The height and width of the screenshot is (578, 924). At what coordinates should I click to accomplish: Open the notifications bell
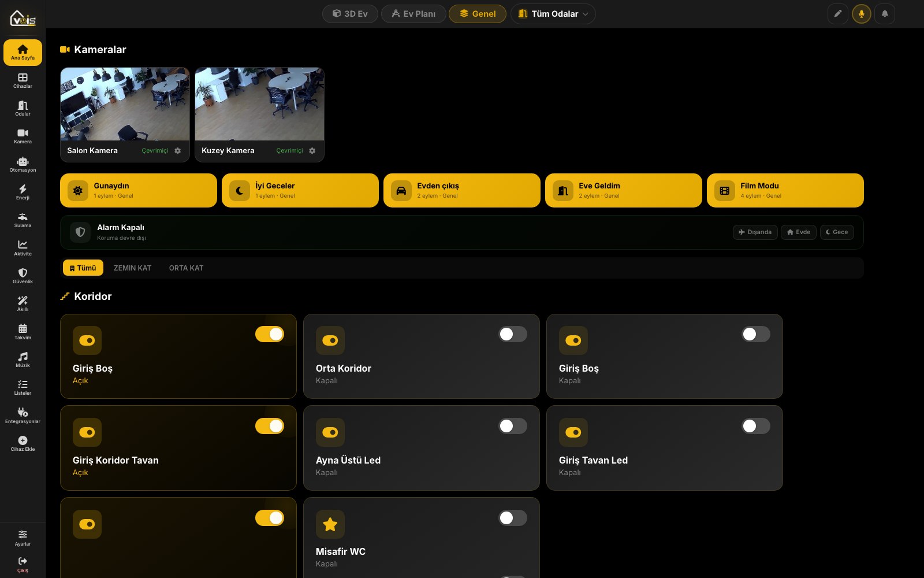(x=885, y=14)
